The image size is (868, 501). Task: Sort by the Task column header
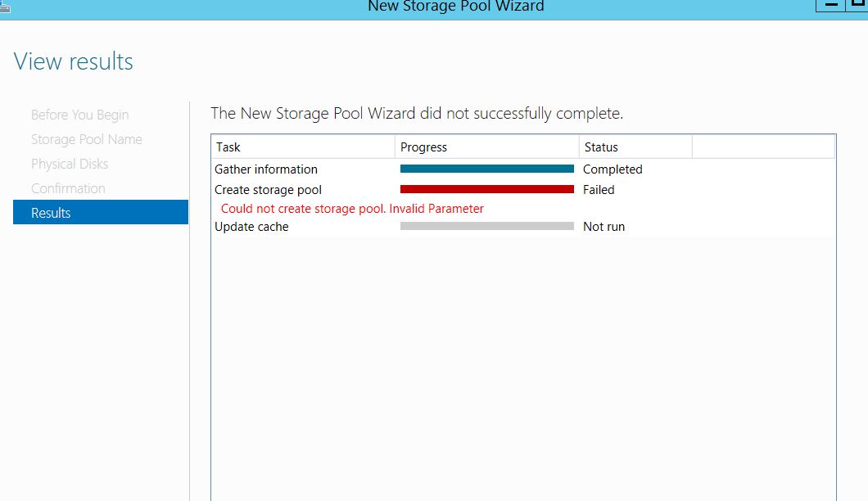click(x=303, y=147)
